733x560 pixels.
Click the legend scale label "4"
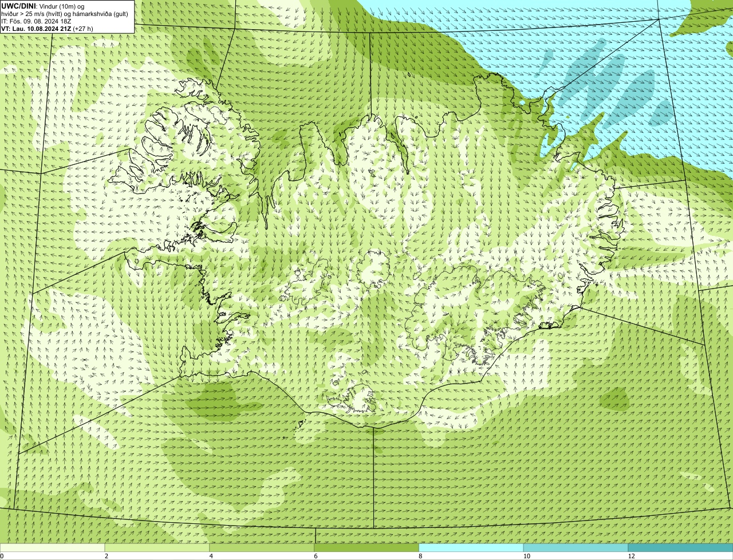(x=211, y=556)
